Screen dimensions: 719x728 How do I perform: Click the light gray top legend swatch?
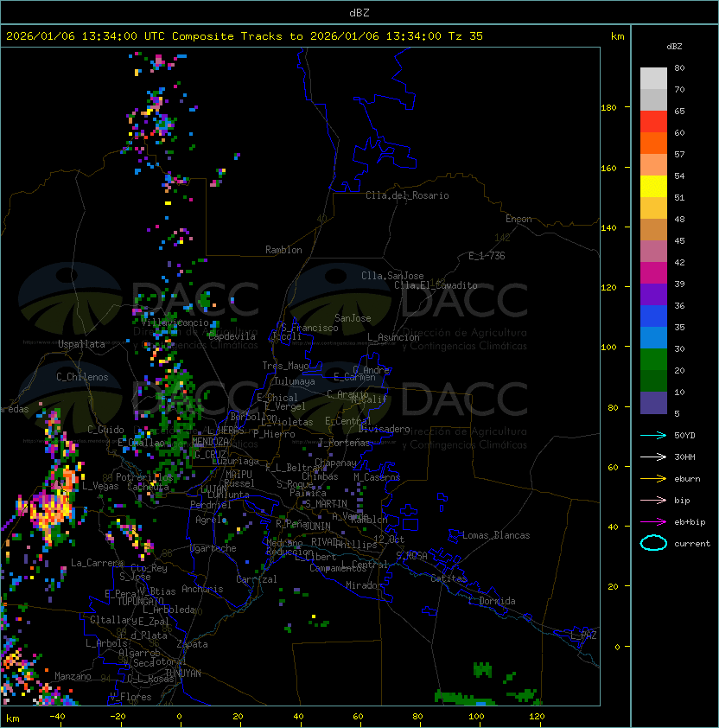[653, 78]
